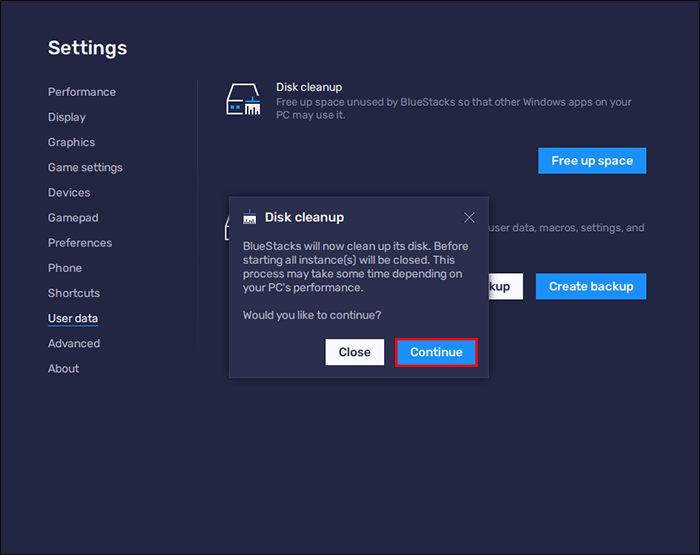Open Phone settings
The image size is (700, 555).
pyautogui.click(x=65, y=268)
